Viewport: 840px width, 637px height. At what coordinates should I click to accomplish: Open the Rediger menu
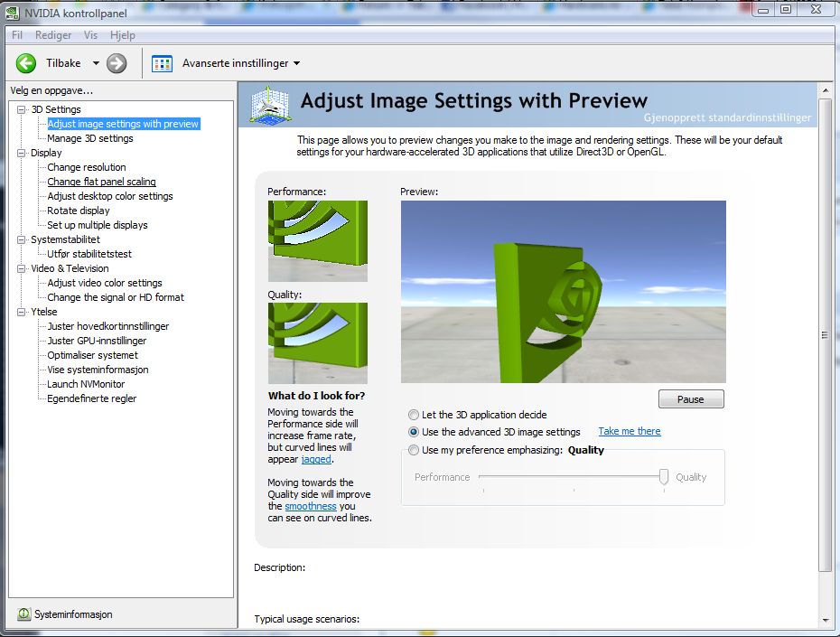(x=53, y=35)
